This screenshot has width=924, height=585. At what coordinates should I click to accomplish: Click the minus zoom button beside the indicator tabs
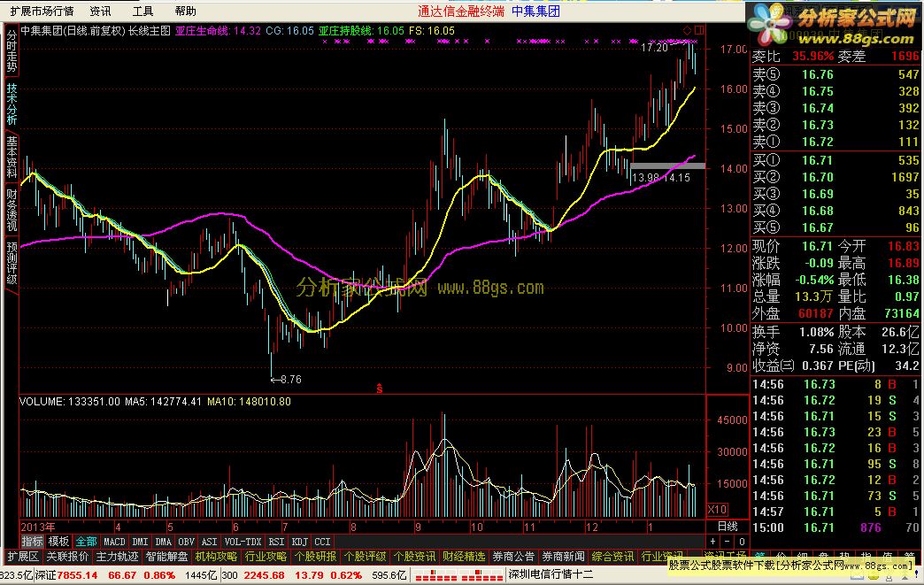[x=728, y=542]
